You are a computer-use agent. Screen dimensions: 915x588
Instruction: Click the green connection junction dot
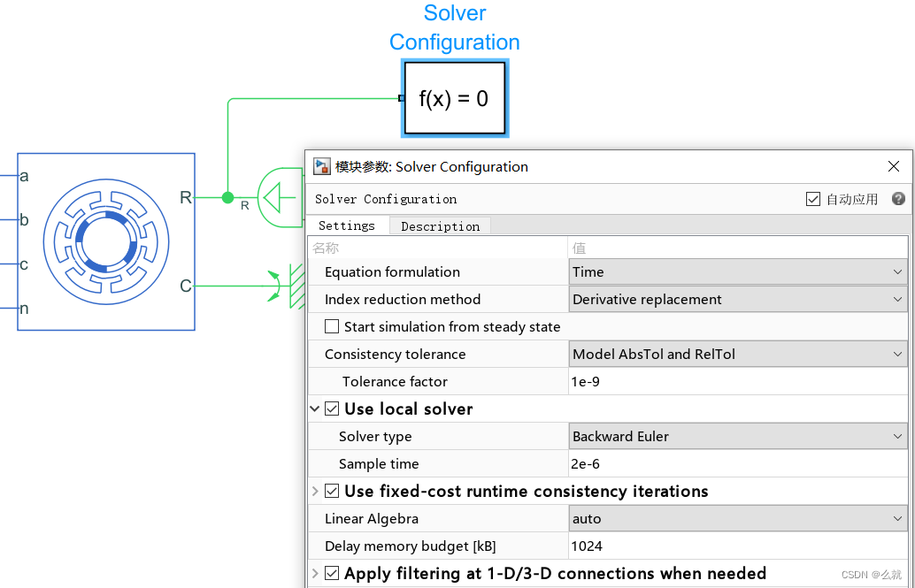228,198
